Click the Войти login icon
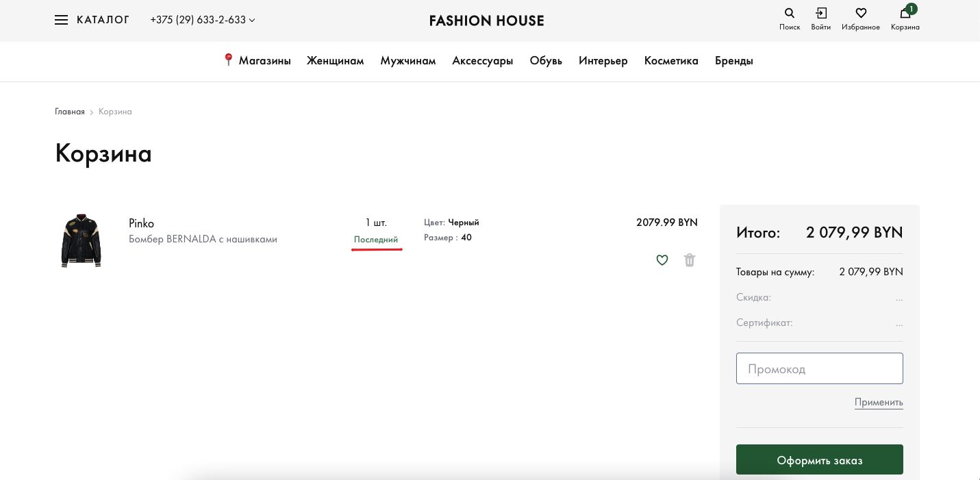This screenshot has width=980, height=480. [820, 13]
